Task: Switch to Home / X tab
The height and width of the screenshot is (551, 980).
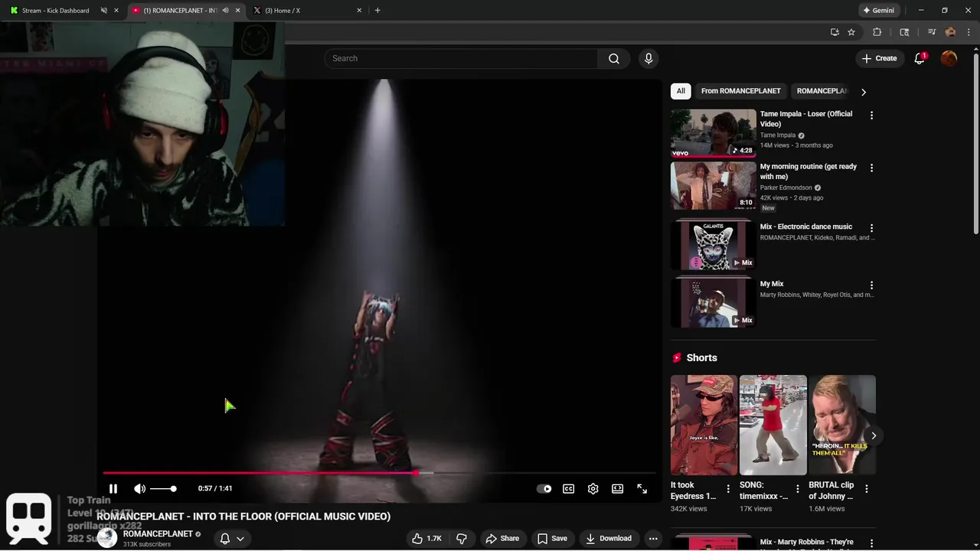Action: 306,11
